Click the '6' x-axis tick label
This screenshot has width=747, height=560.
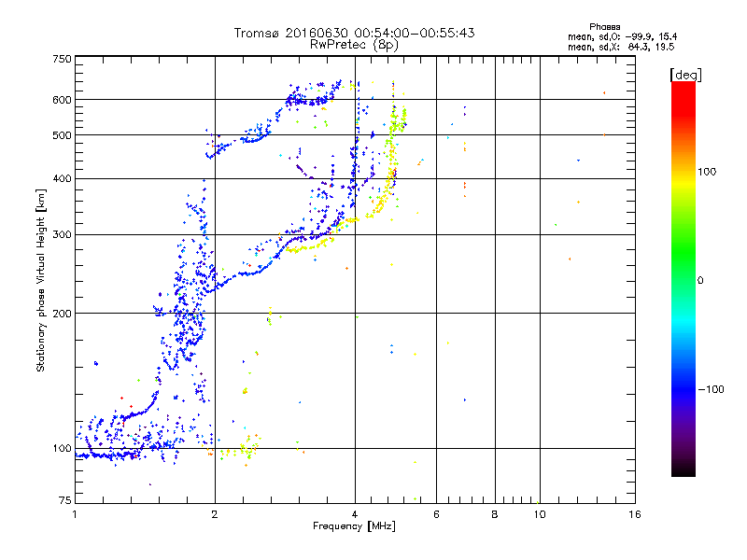(436, 514)
